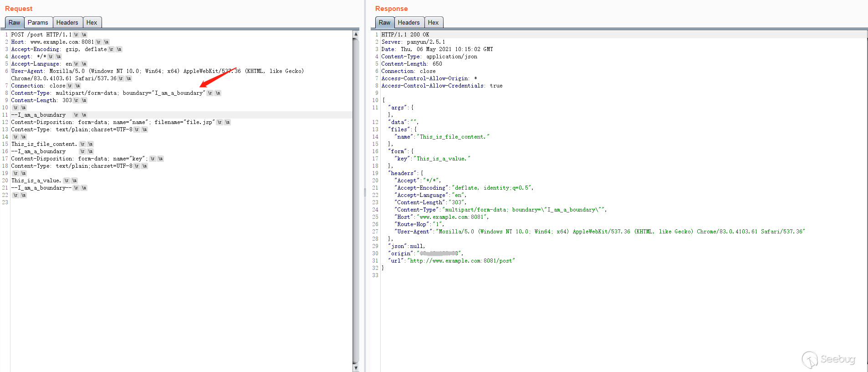868x372 pixels.
Task: Click the This_is_file_content line in request
Action: click(44, 144)
